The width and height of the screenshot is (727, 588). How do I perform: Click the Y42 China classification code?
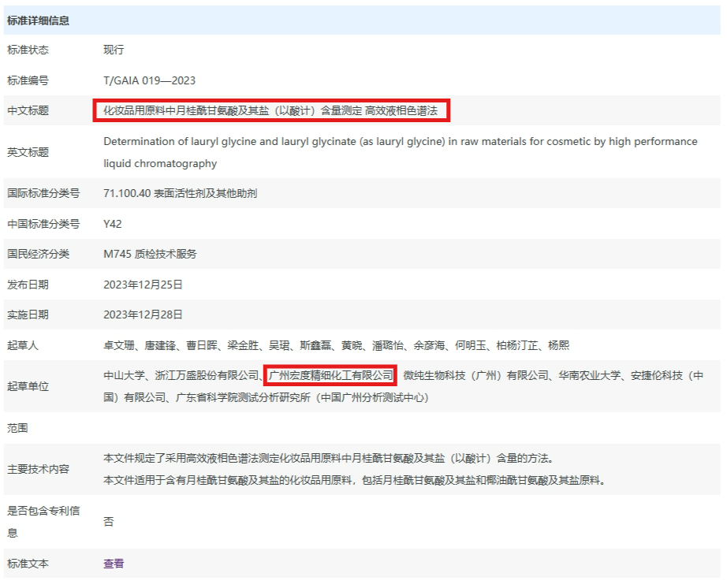pyautogui.click(x=113, y=224)
